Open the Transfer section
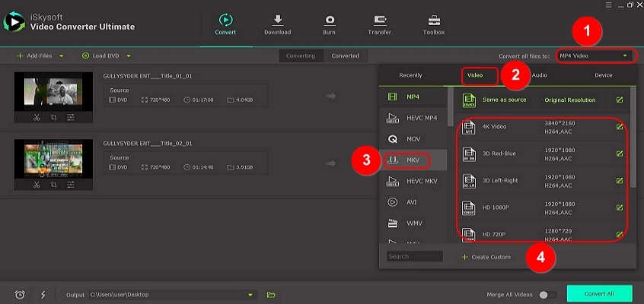The image size is (644, 304). pyautogui.click(x=380, y=24)
